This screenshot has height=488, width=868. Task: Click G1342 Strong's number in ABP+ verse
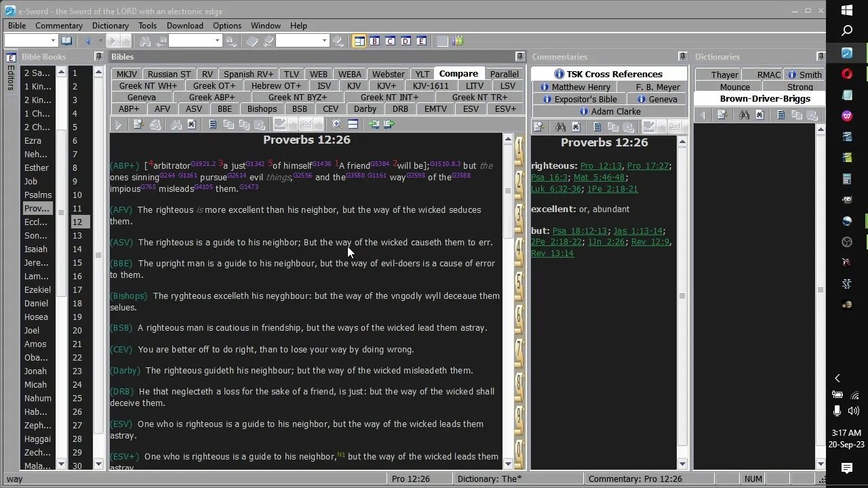point(255,163)
